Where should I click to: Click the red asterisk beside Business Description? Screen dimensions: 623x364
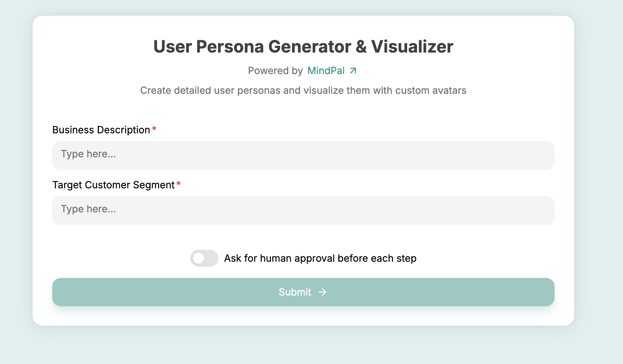click(154, 129)
